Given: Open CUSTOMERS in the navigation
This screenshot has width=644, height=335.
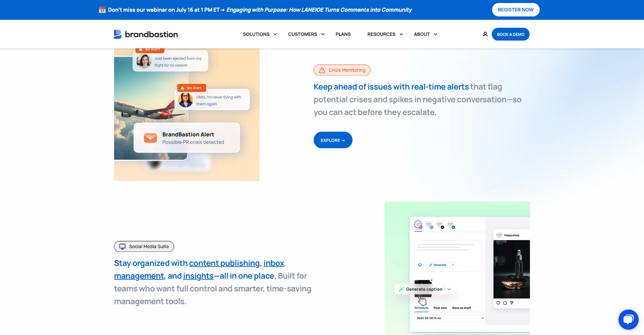Looking at the screenshot, I should click(x=303, y=34).
